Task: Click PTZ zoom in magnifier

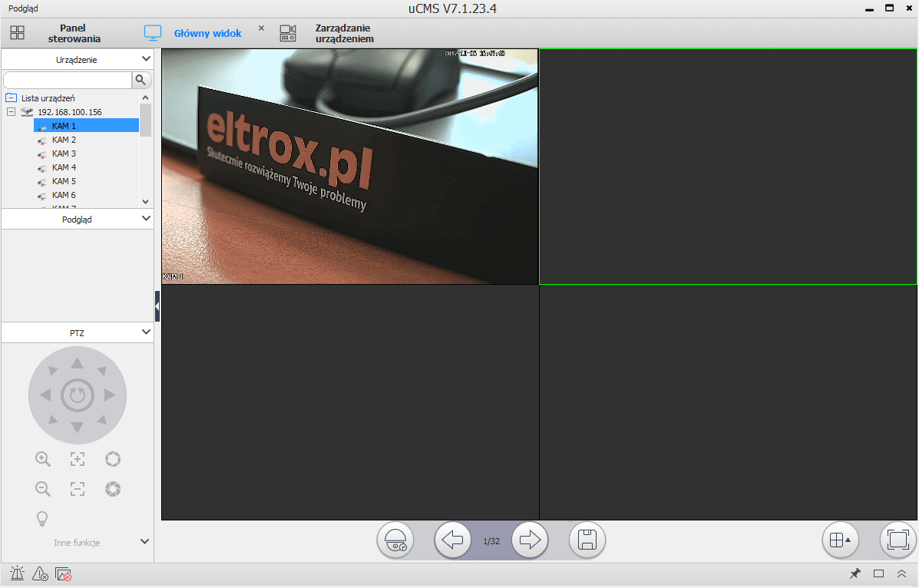Action: point(43,459)
